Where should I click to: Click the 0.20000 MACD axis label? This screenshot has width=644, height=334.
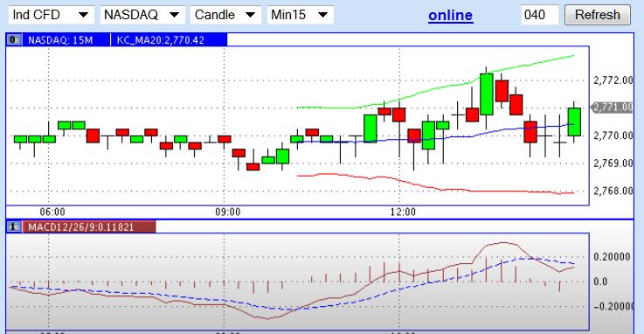click(x=612, y=257)
